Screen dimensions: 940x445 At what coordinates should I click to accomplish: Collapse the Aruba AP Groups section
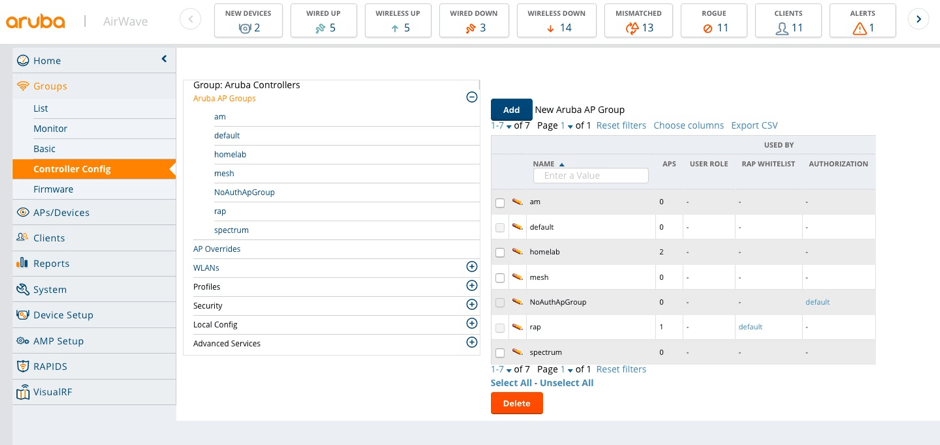pyautogui.click(x=471, y=97)
